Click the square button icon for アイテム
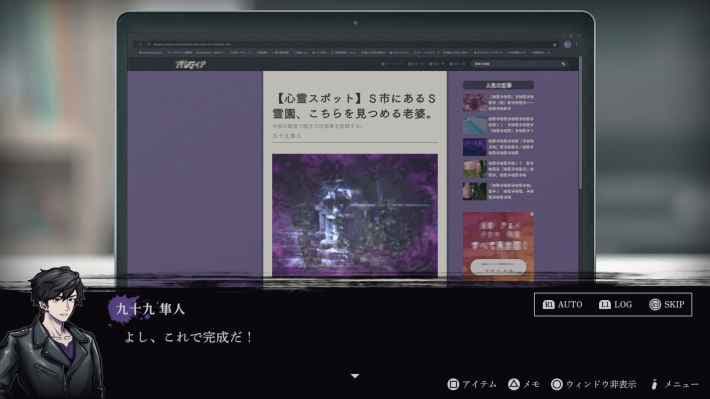Viewport: 710px width, 399px height. click(x=453, y=385)
